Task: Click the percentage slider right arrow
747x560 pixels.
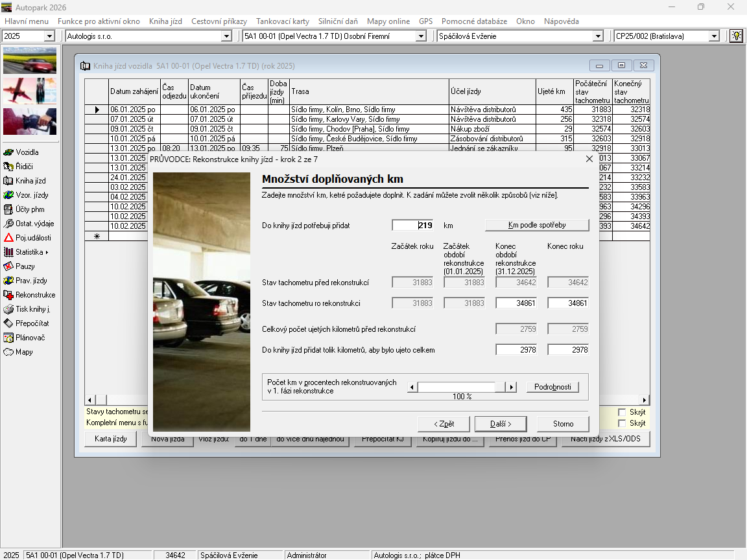Action: tap(512, 387)
